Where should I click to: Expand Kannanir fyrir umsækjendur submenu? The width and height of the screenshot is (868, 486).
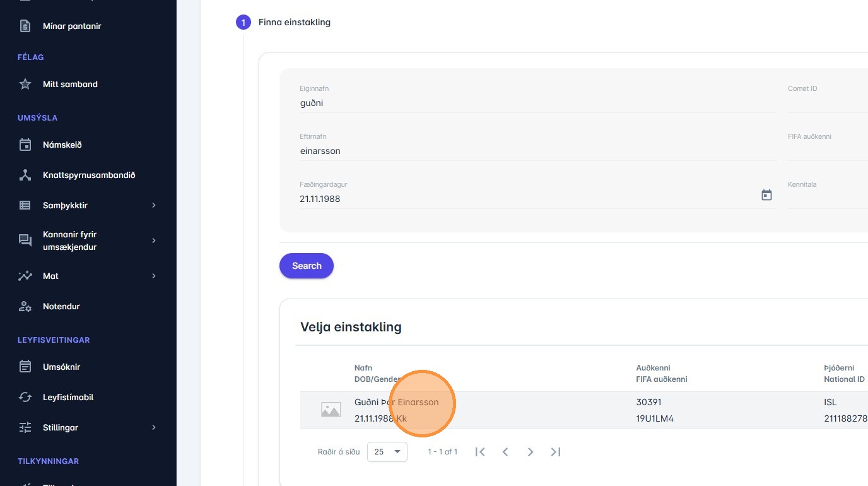point(153,240)
